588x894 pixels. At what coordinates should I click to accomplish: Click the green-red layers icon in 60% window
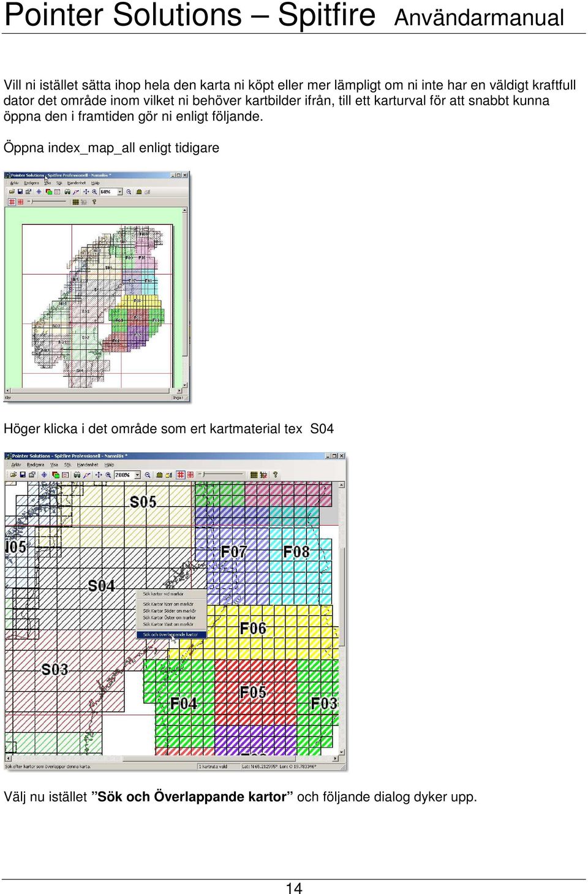click(x=48, y=192)
